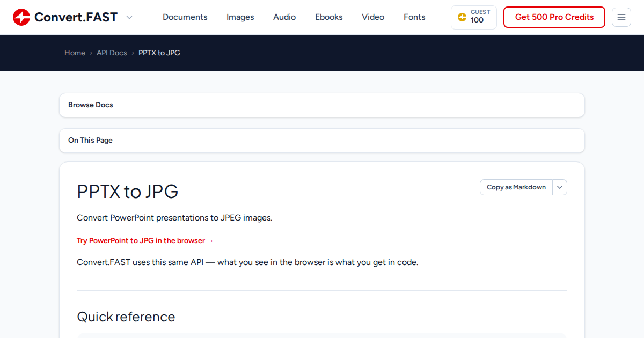Click PPTX to JPG breadcrumb text

(159, 53)
